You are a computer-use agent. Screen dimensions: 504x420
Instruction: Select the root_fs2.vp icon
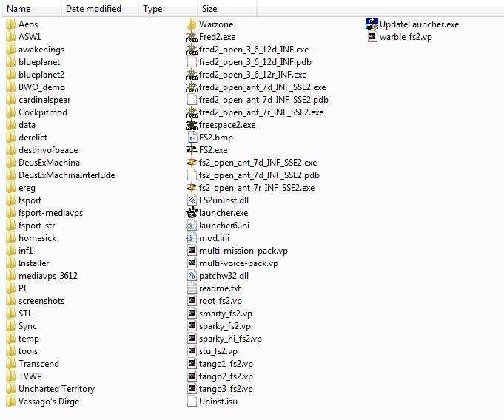coord(192,300)
